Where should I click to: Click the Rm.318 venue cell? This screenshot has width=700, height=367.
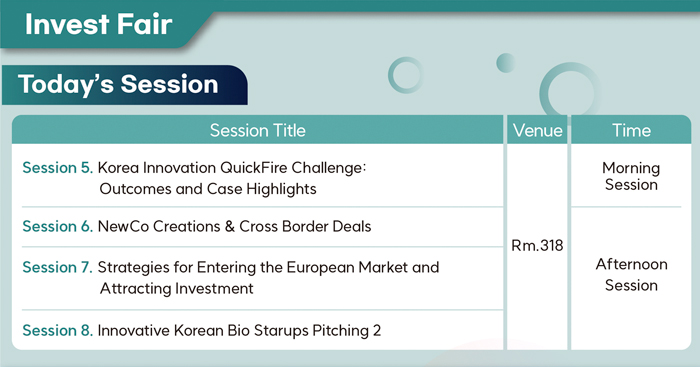pyautogui.click(x=537, y=246)
